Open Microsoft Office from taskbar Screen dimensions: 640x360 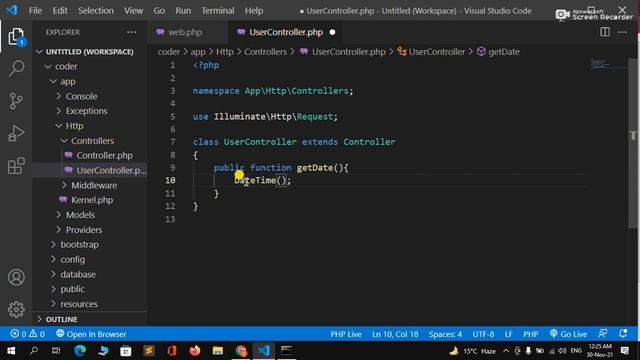172,351
